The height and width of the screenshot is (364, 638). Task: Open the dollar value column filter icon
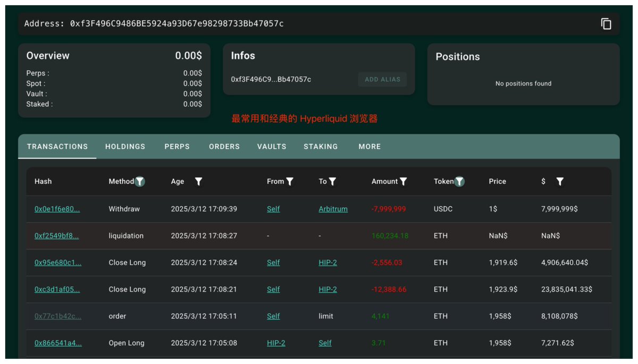(560, 182)
